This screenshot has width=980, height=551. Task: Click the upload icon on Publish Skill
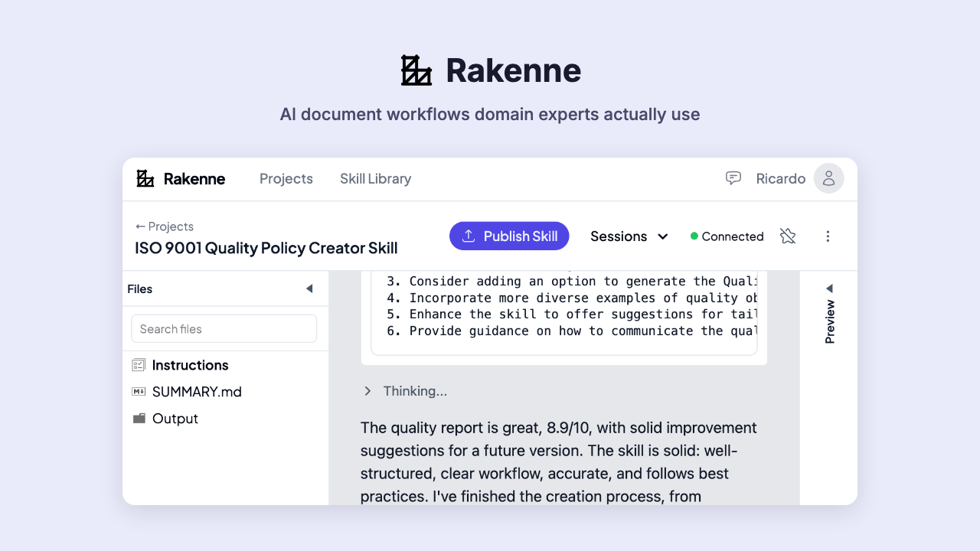tap(469, 236)
